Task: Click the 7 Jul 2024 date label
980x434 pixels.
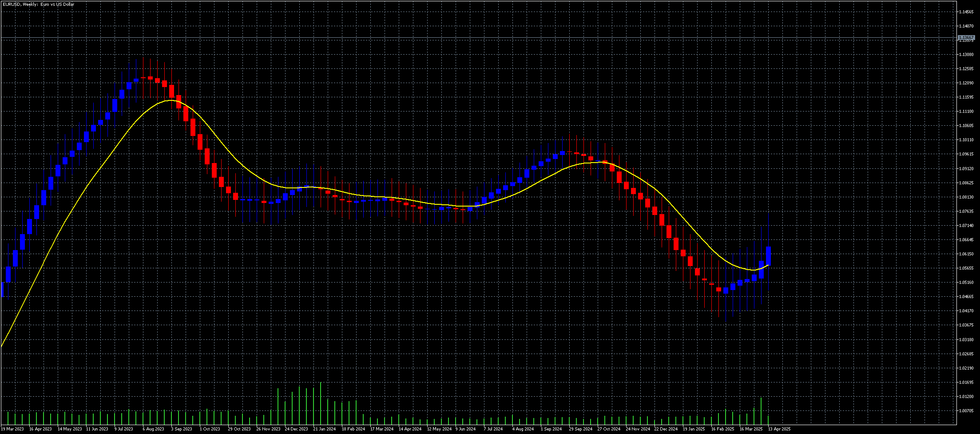Action: click(493, 430)
